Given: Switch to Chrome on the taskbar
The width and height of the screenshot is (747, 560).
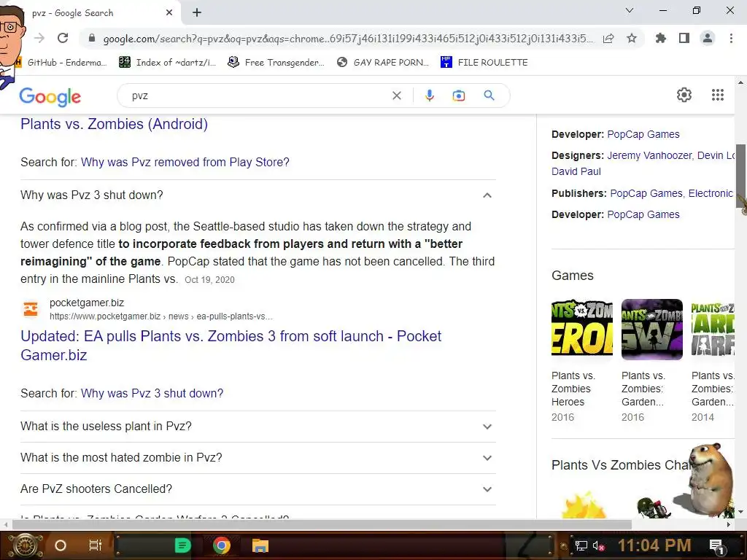Looking at the screenshot, I should point(222,545).
